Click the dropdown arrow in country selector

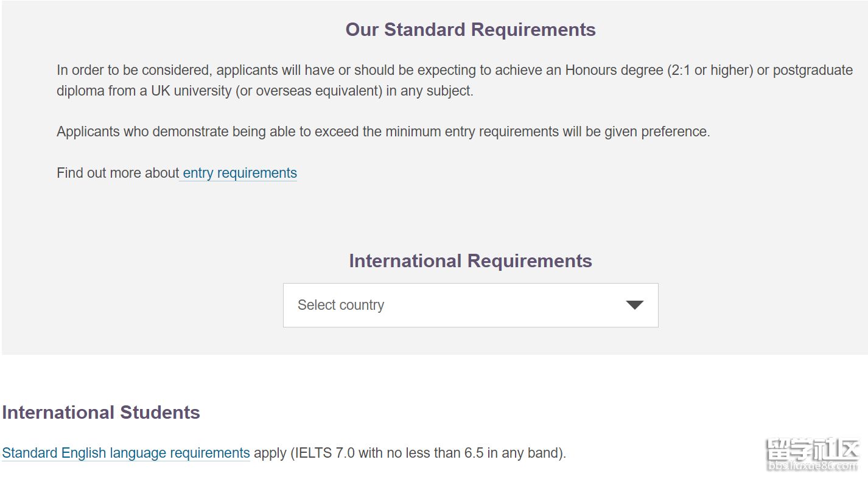[634, 305]
